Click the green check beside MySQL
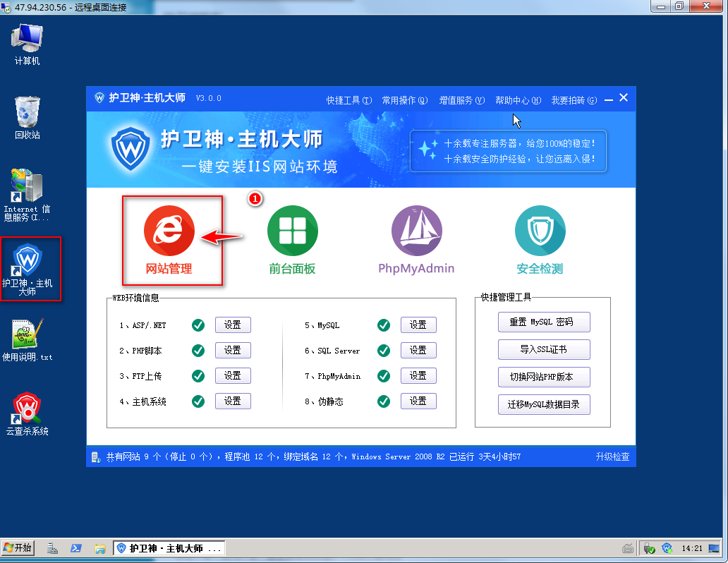 tap(384, 325)
